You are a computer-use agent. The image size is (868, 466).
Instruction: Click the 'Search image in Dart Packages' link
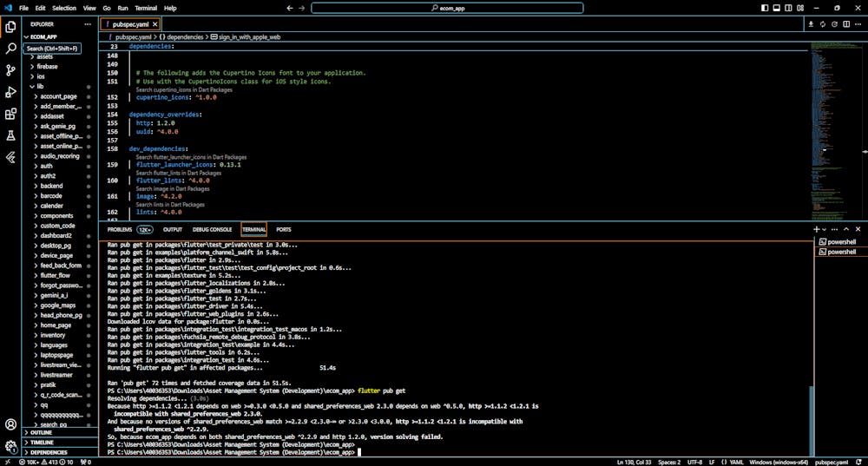point(172,188)
